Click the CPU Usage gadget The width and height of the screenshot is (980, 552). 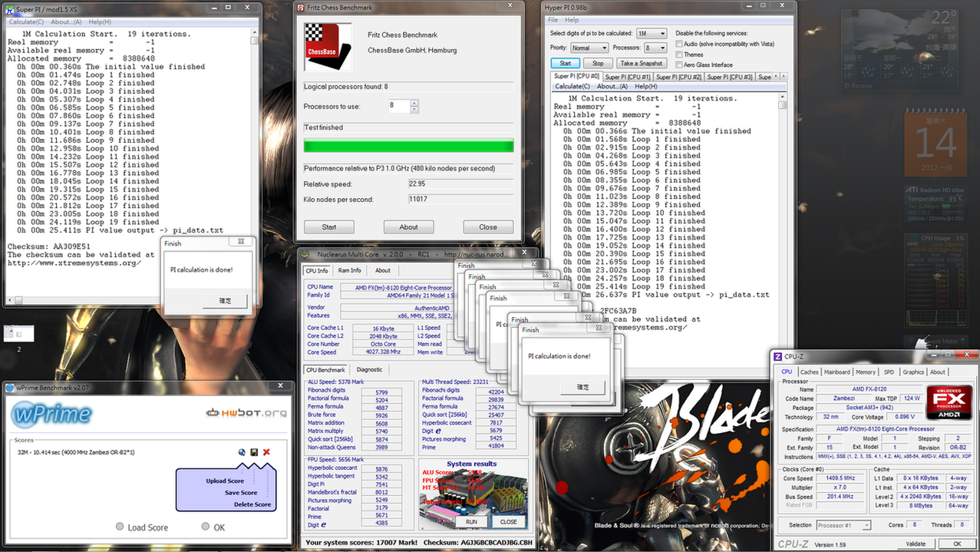(x=936, y=281)
